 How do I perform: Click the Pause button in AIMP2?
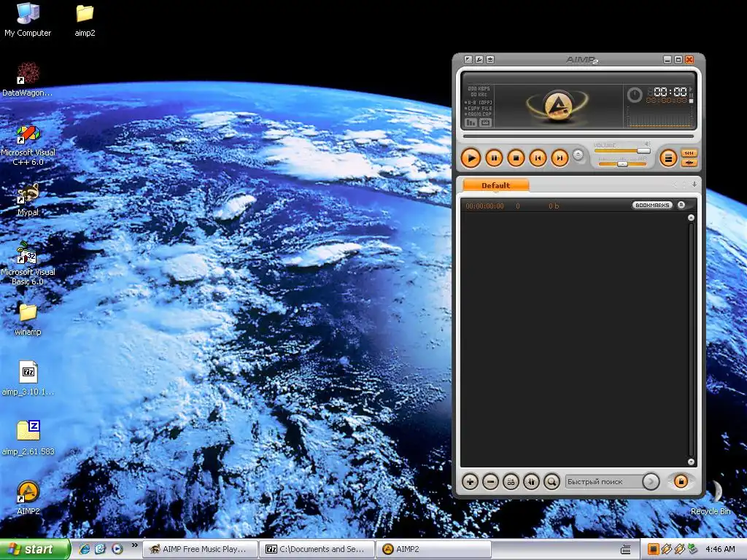(x=494, y=157)
